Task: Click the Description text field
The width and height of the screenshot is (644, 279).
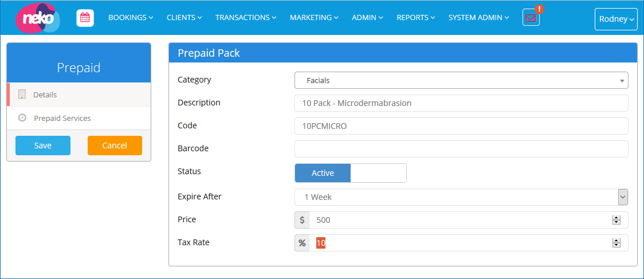Action: click(461, 103)
